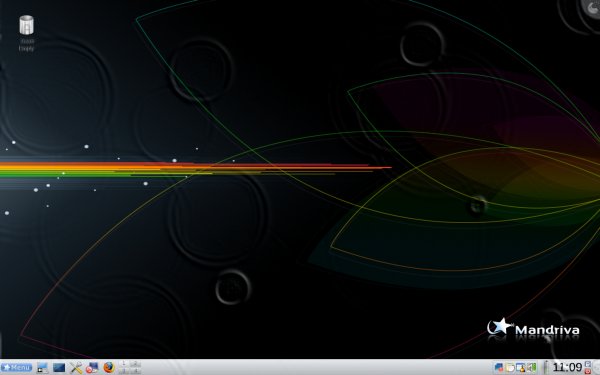Switch to virtual desktop 2 in pager
Image resolution: width=600 pixels, height=375 pixels.
[x=136, y=364]
